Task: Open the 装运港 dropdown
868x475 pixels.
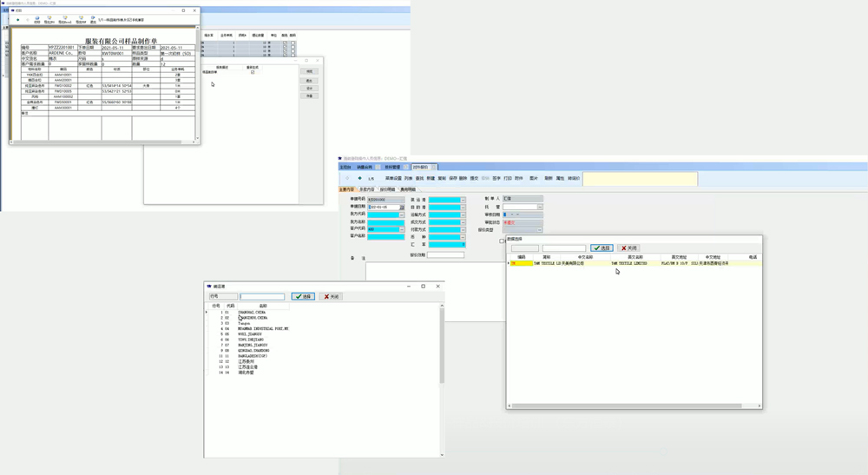Action: coord(463,200)
